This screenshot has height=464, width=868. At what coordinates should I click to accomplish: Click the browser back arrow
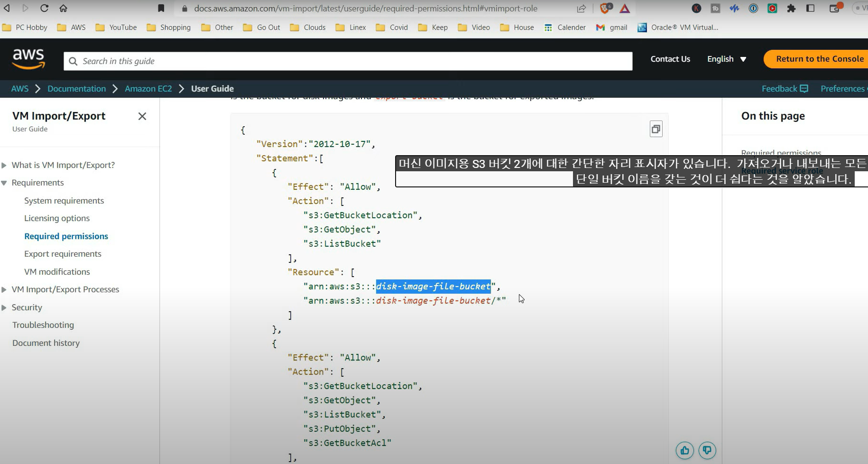(7, 8)
